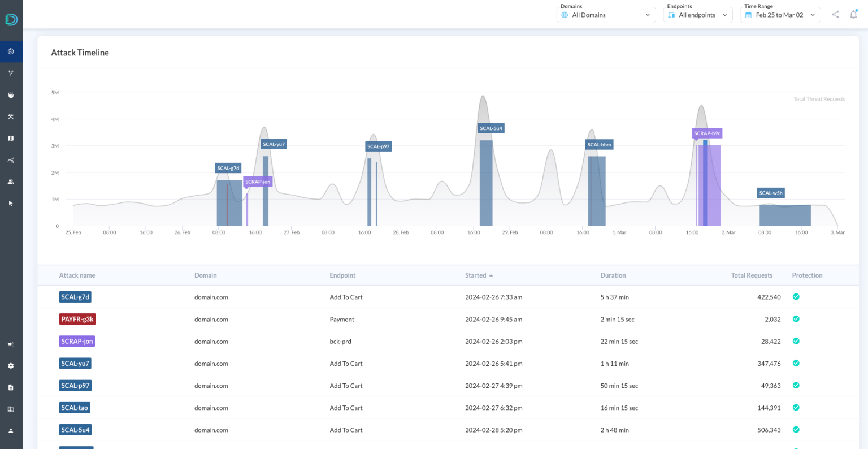This screenshot has height=449, width=868.
Task: Open the analytics trend-line sidebar icon
Action: [11, 160]
